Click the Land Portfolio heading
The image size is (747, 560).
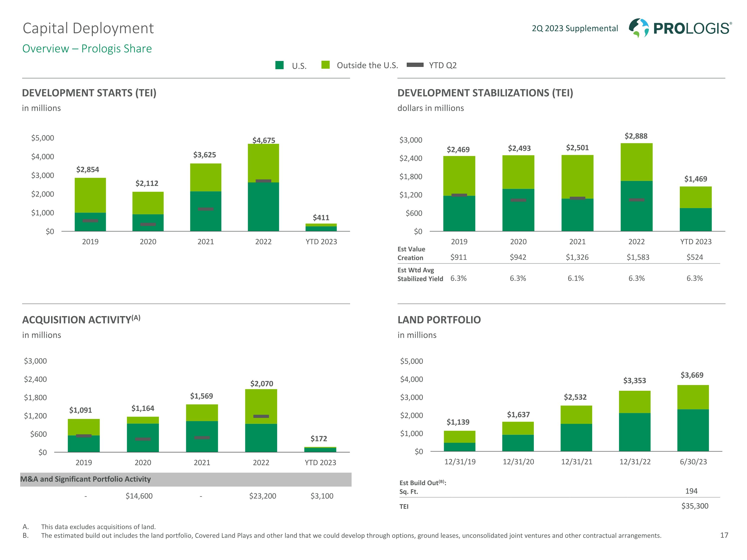tap(439, 320)
